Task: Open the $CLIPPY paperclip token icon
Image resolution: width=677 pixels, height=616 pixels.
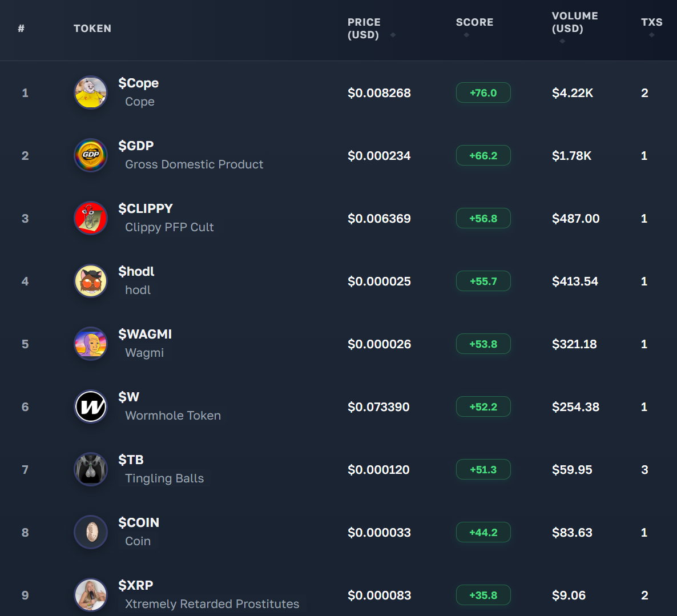Action: point(91,218)
